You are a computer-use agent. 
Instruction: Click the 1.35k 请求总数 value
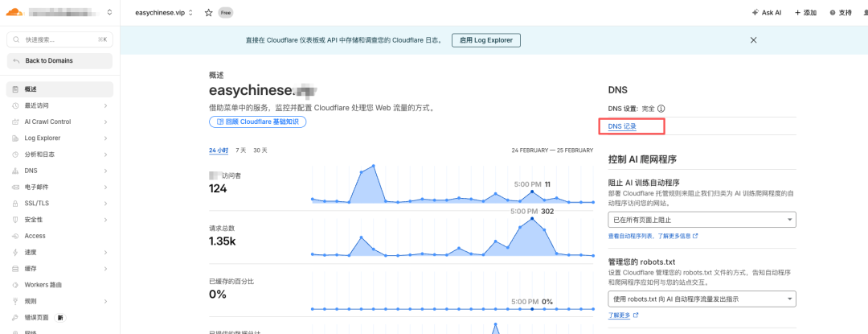tap(223, 241)
